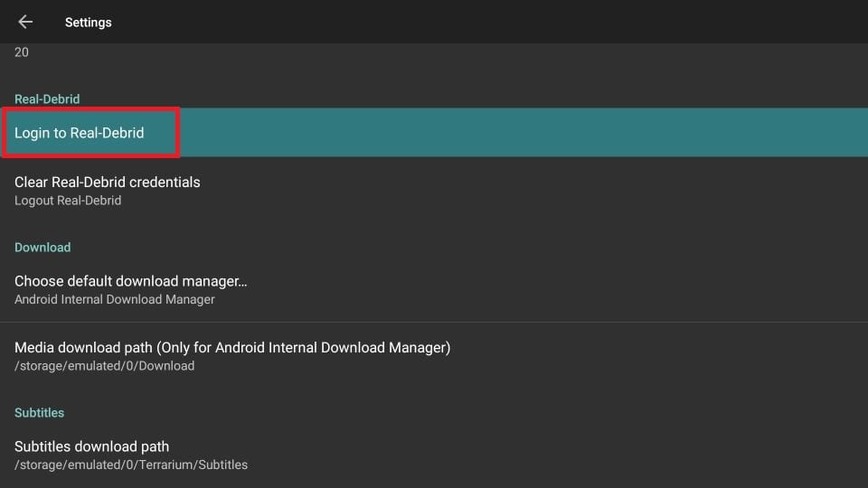Click the Settings title text
This screenshot has height=488, width=868.
pos(88,23)
